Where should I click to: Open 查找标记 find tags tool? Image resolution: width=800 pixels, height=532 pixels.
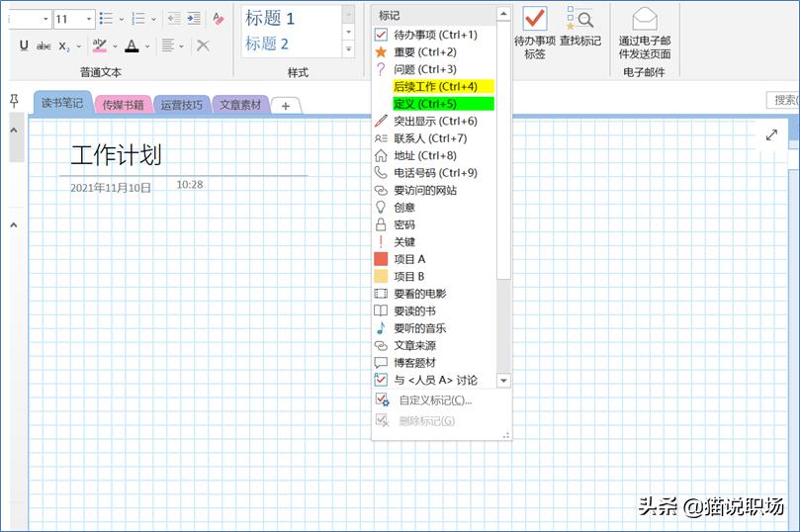click(x=580, y=27)
